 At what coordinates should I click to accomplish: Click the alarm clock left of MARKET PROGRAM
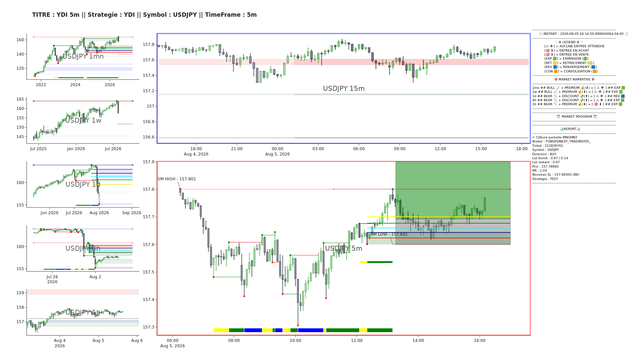click(x=558, y=117)
